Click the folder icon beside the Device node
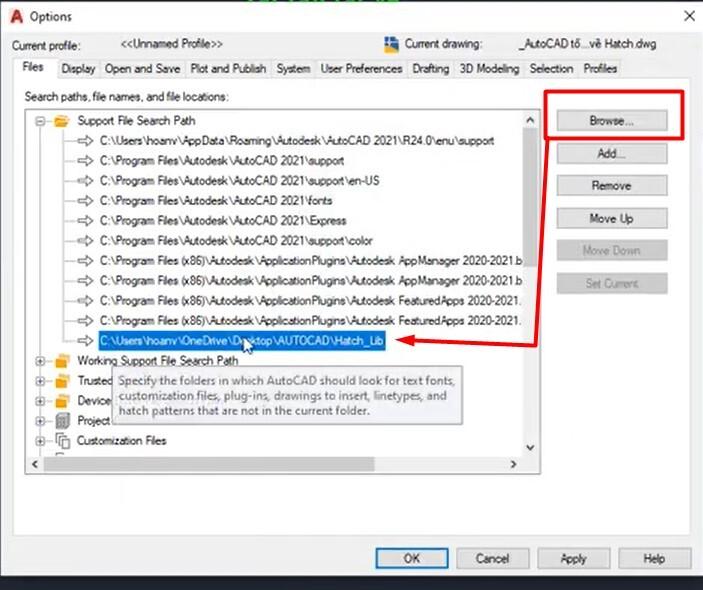This screenshot has height=590, width=703. point(62,401)
